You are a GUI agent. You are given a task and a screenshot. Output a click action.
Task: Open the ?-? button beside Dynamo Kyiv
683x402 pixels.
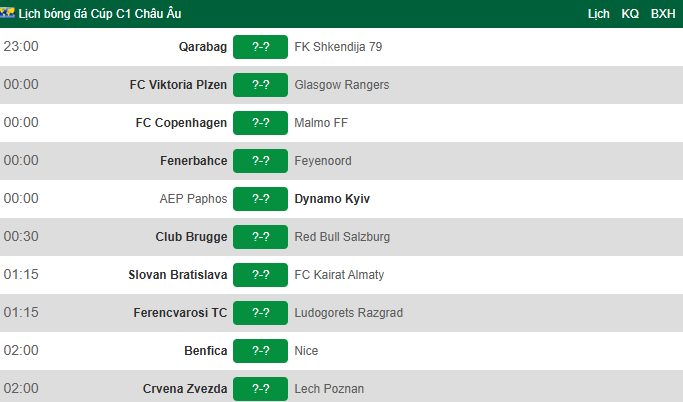coord(260,199)
